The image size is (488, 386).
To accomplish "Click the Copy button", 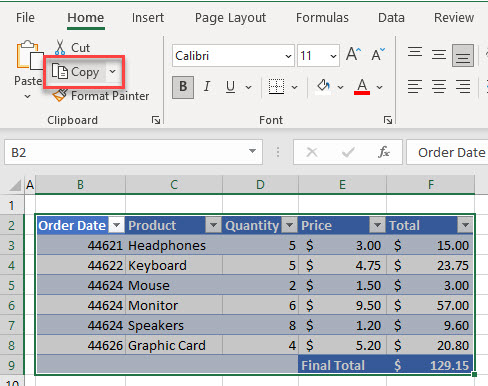I will [x=76, y=72].
